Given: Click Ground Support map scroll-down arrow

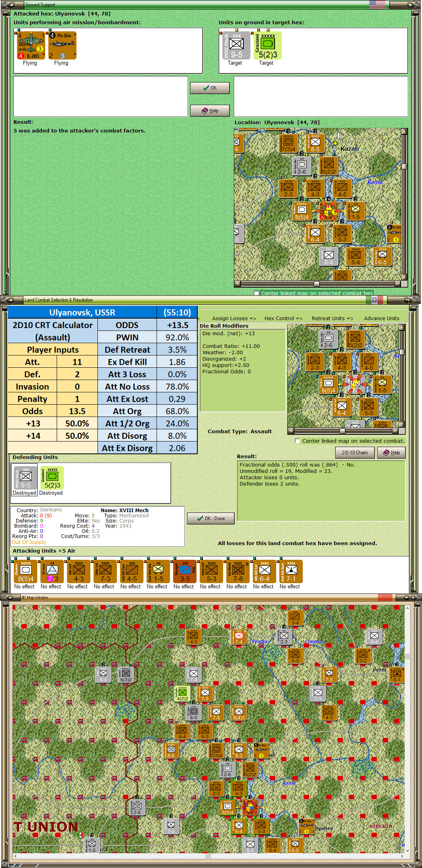Looking at the screenshot, I should pos(404,277).
